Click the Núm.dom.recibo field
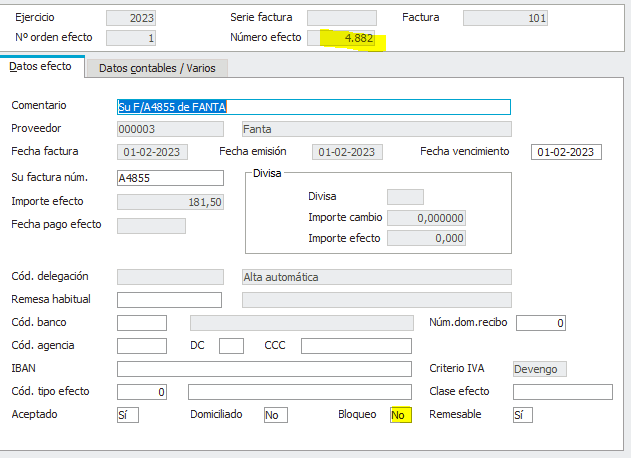 pyautogui.click(x=541, y=323)
